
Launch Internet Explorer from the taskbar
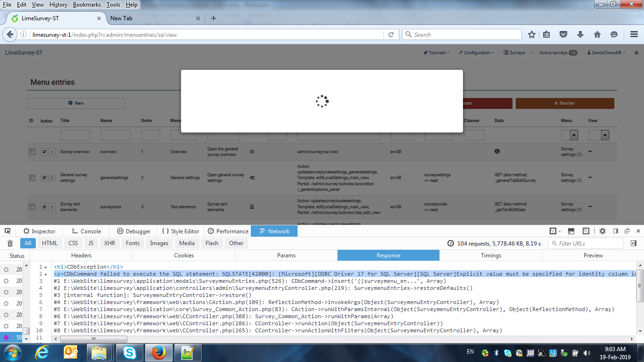coord(42,352)
